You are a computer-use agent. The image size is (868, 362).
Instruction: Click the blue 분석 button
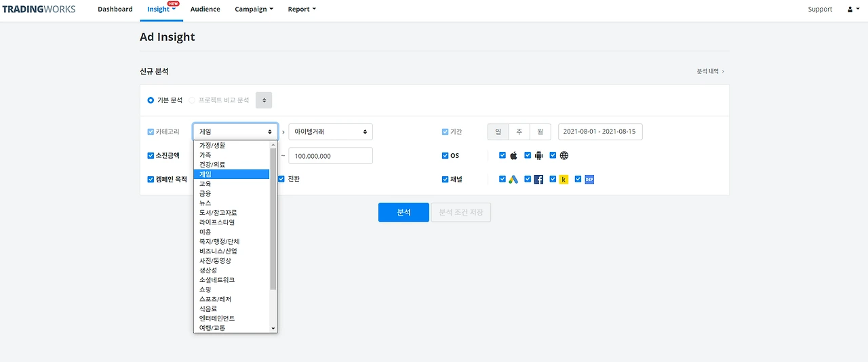[x=403, y=212]
